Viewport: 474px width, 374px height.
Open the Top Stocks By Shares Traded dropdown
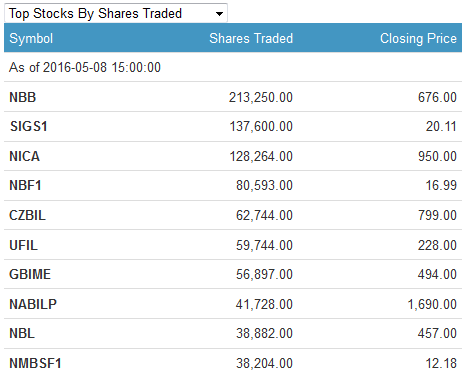tap(116, 13)
